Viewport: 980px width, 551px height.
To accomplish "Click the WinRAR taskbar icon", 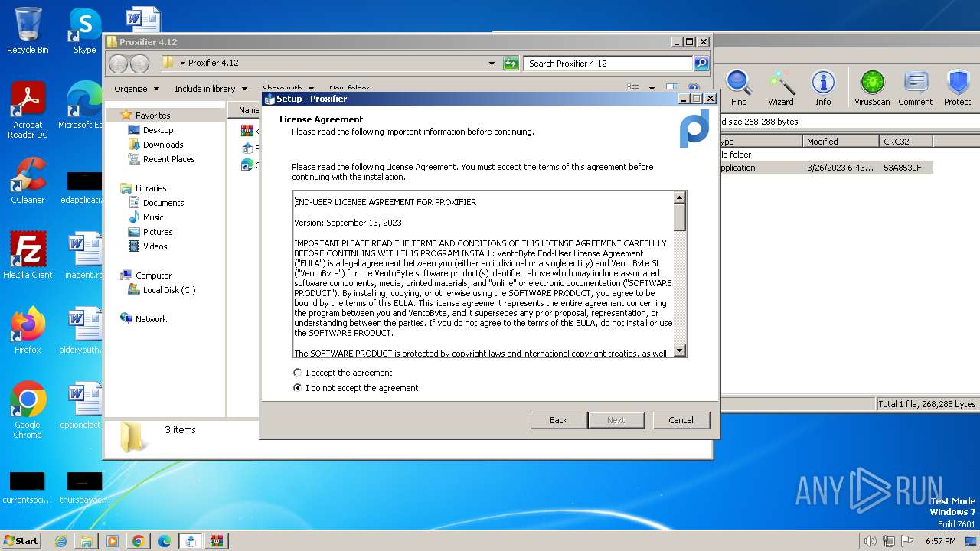I will coord(216,541).
